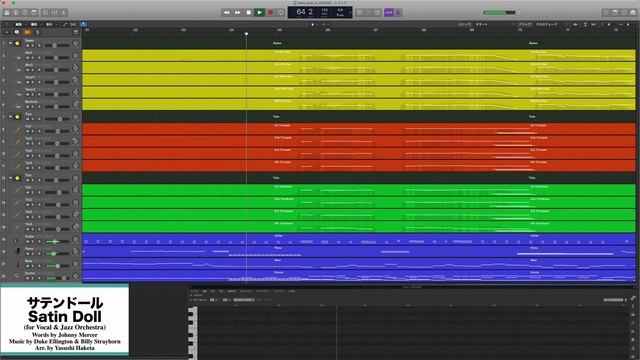Image resolution: width=640 pixels, height=360 pixels.
Task: Click the piano roll keyboard in editor
Action: [193, 333]
